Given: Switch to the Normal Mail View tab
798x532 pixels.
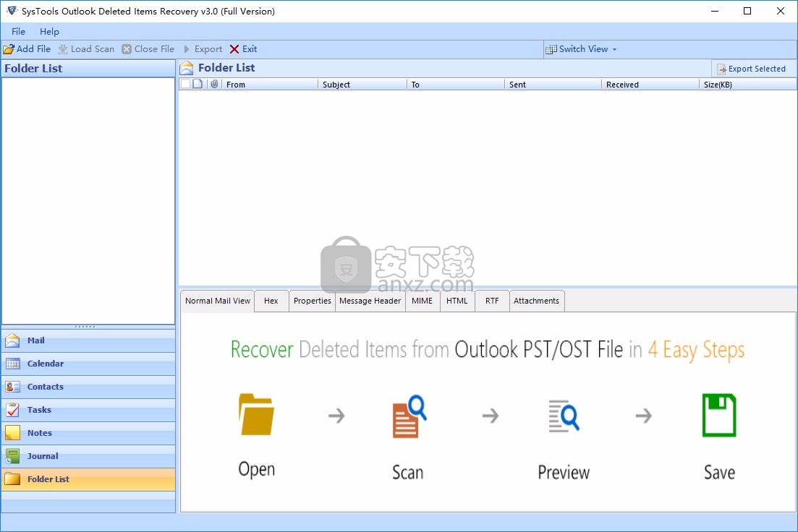Looking at the screenshot, I should pyautogui.click(x=218, y=301).
